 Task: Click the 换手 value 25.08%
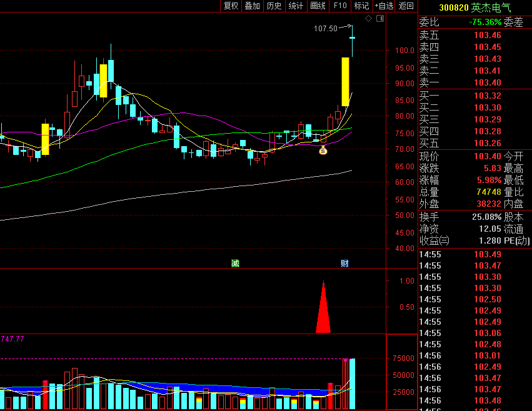[x=486, y=217]
